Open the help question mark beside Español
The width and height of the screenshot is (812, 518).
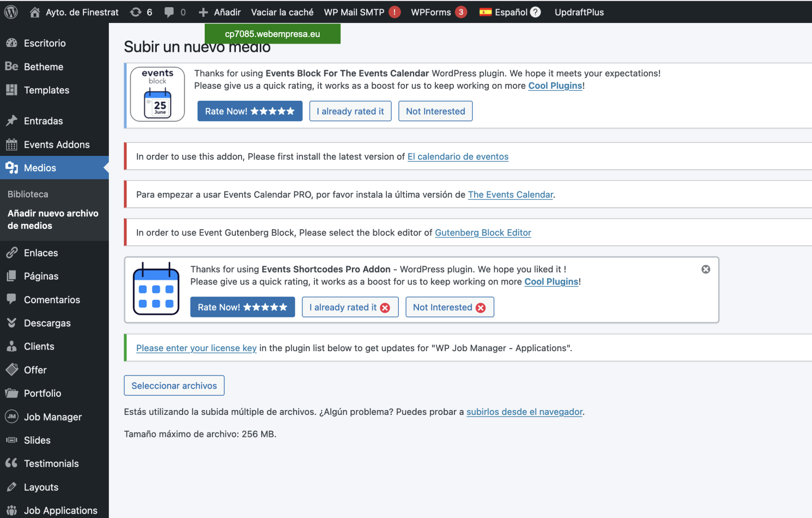535,12
